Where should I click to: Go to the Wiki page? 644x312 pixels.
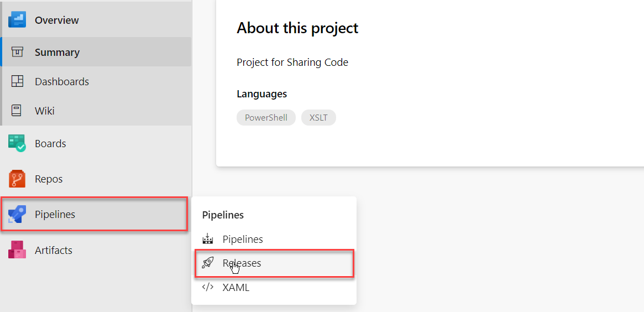click(x=44, y=111)
